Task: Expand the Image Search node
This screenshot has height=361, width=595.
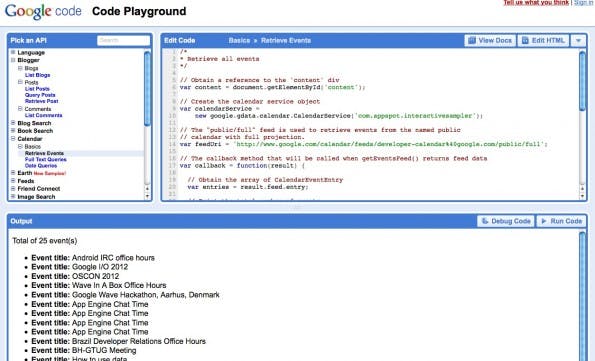Action: point(13,196)
